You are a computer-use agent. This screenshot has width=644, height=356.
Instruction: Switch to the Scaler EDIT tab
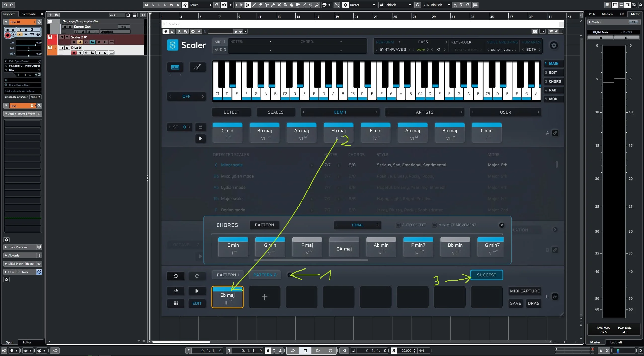pyautogui.click(x=553, y=73)
